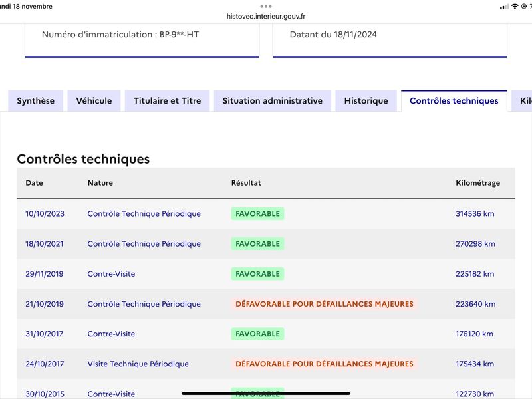
Task: Click the Date column header
Action: 35,183
